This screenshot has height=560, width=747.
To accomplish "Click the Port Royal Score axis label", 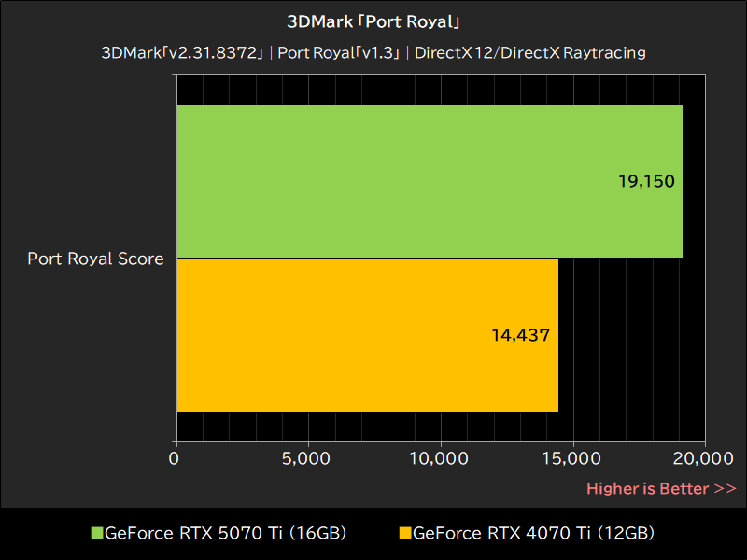I will (x=94, y=259).
